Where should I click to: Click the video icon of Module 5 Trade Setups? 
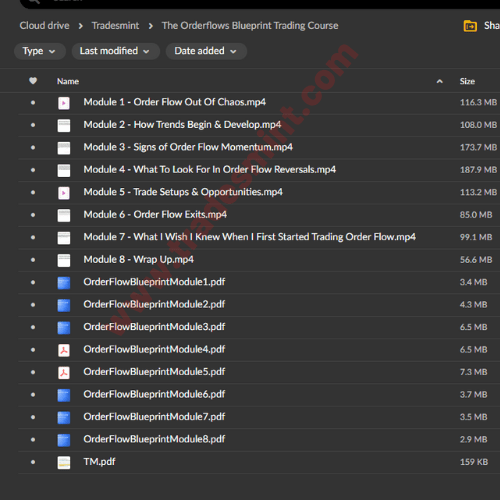[x=64, y=193]
